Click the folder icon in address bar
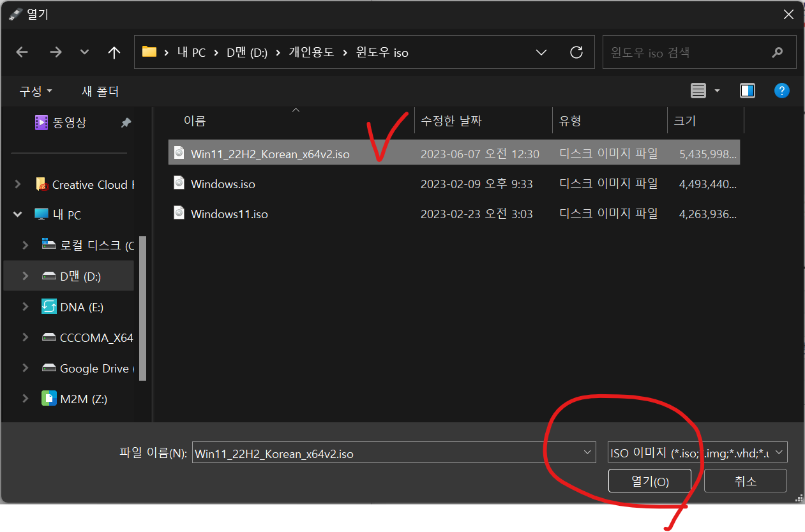Screen dimensions: 805x532 149,52
